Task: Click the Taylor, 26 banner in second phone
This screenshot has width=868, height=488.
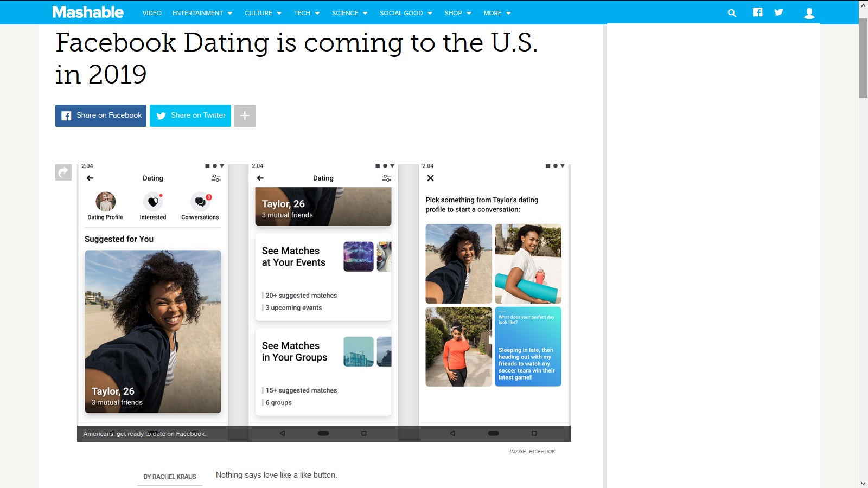Action: tap(323, 207)
